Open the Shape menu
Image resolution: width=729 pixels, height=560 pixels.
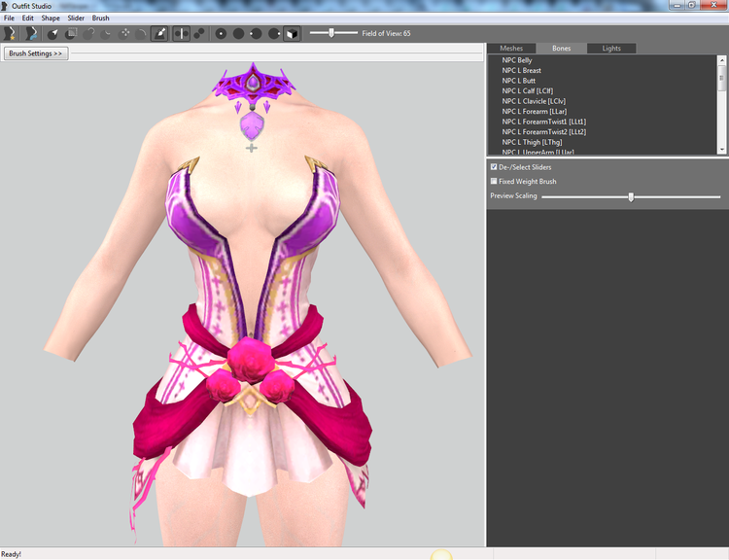click(51, 18)
